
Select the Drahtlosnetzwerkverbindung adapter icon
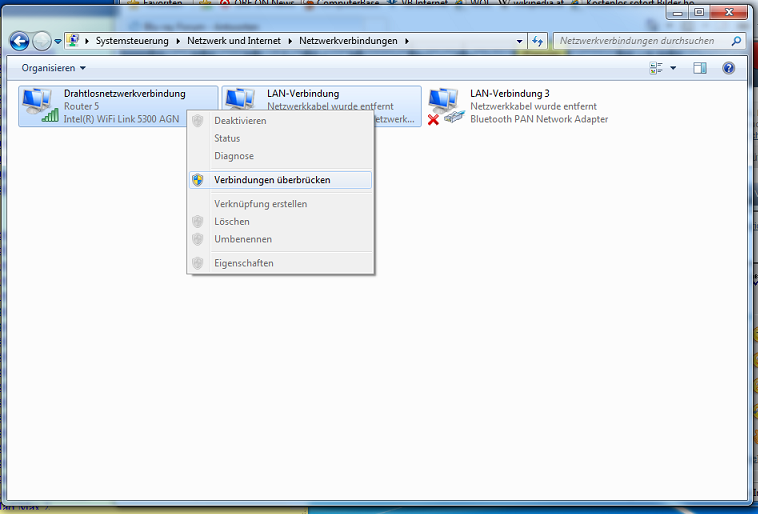[x=41, y=105]
